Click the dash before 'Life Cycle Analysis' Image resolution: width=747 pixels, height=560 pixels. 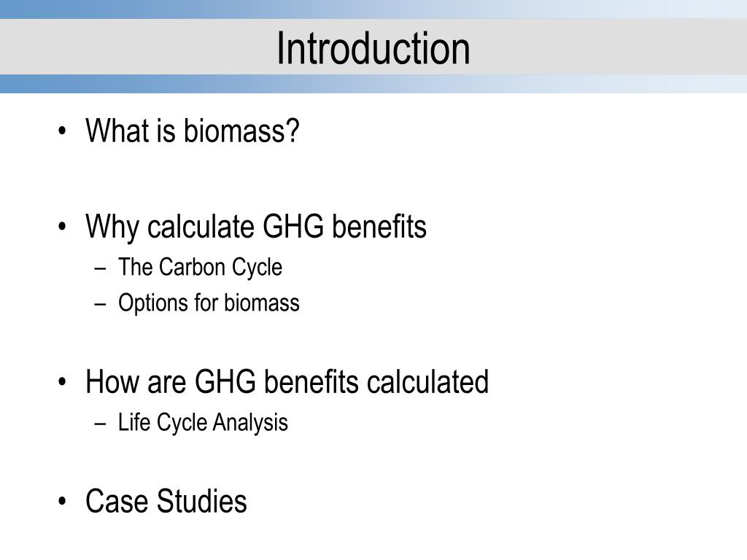(100, 424)
